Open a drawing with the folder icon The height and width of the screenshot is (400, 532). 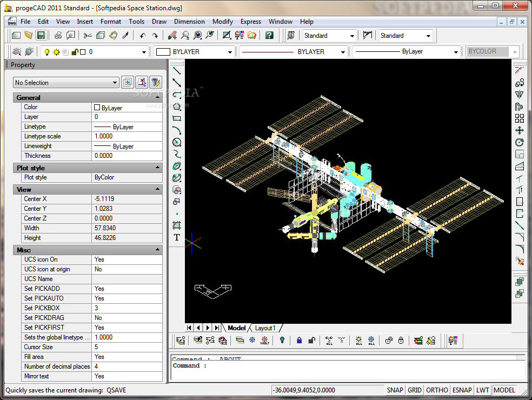pyautogui.click(x=29, y=35)
